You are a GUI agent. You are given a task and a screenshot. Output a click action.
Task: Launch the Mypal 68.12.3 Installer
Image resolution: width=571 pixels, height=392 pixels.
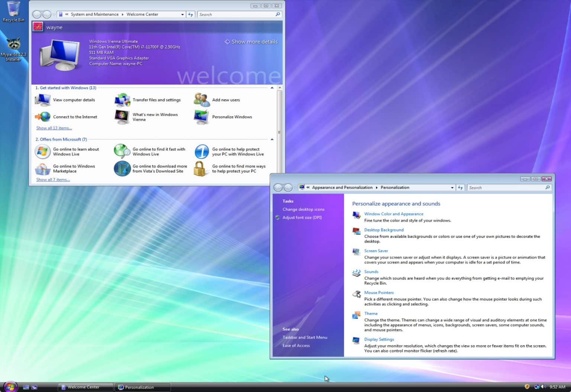[14, 43]
